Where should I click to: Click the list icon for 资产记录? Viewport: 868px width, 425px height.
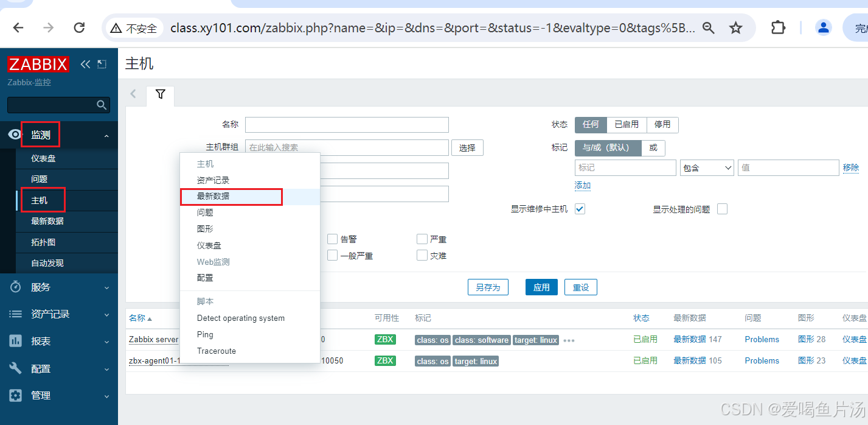pos(16,314)
